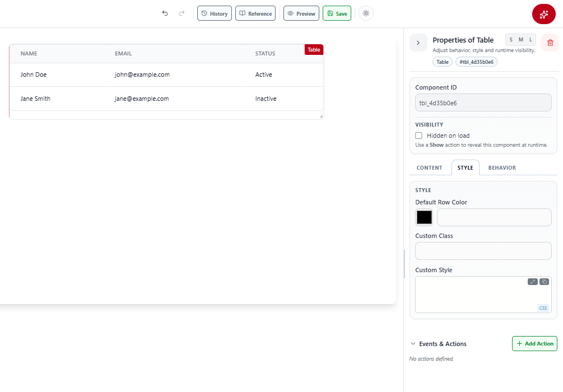Delete the table with trash icon
Image resolution: width=563 pixels, height=392 pixels.
click(x=550, y=43)
